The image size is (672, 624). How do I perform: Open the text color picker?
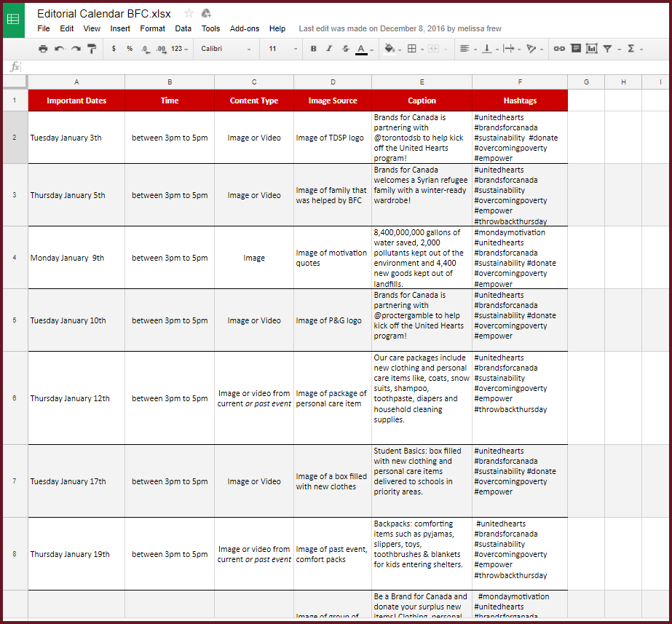pyautogui.click(x=361, y=50)
